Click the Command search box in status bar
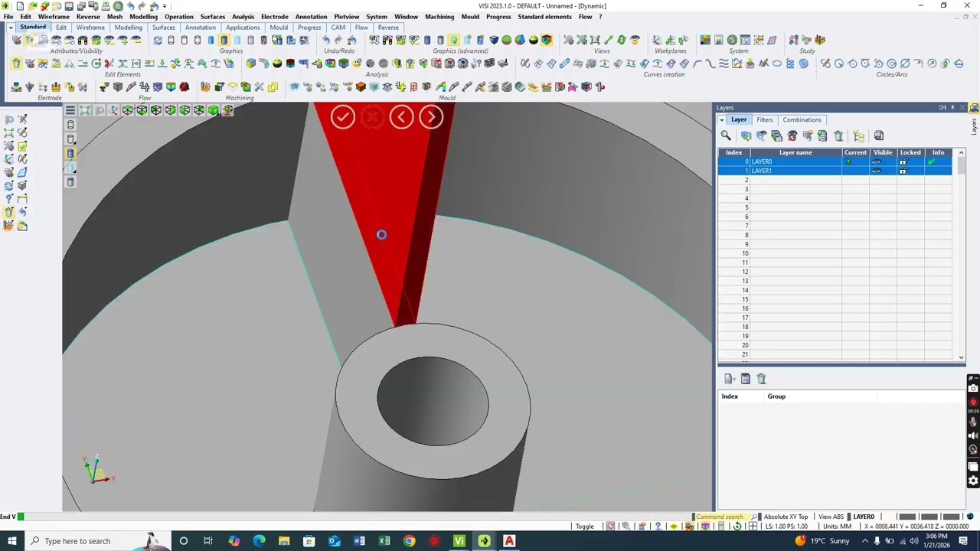Viewport: 980px width, 551px height. [720, 517]
